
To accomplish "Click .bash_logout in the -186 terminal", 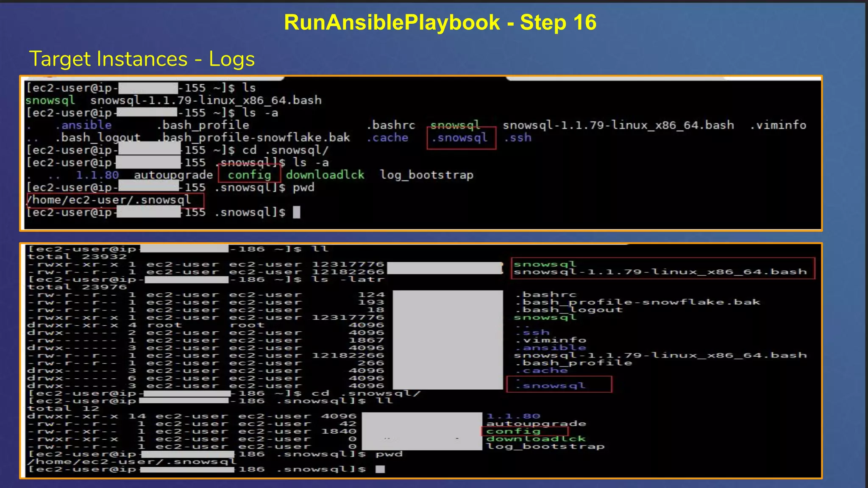I will [x=569, y=310].
